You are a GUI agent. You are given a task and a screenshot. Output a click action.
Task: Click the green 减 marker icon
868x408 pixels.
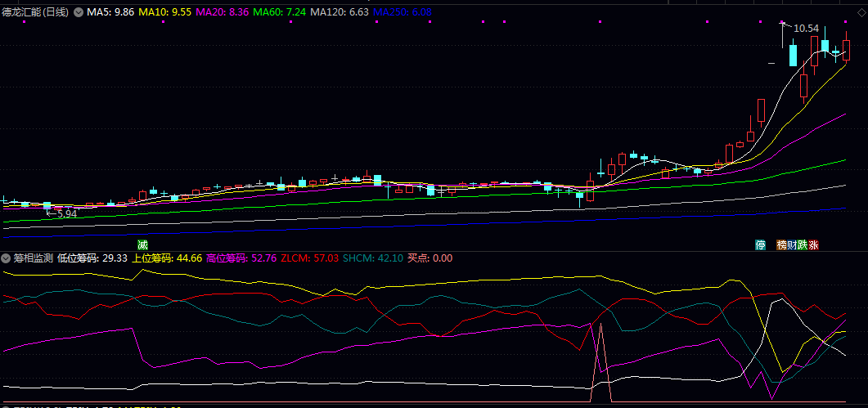tap(142, 244)
